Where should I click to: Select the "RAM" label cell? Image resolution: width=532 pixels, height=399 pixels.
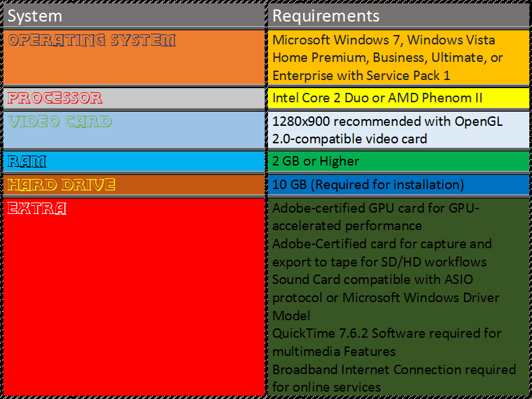(x=134, y=161)
